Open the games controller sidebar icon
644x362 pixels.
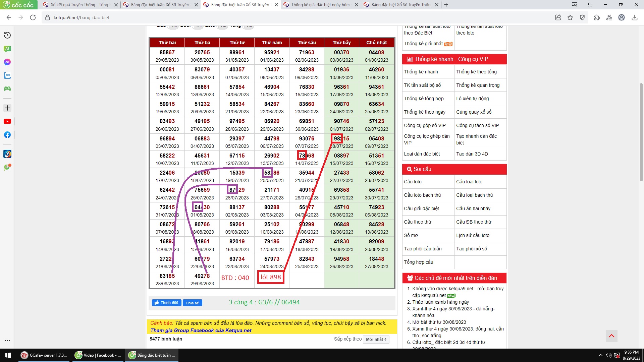tap(7, 89)
